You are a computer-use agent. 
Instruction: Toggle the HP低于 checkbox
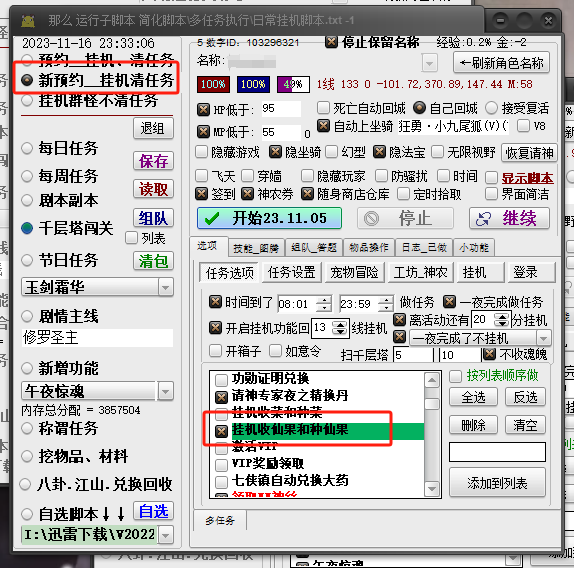[204, 109]
